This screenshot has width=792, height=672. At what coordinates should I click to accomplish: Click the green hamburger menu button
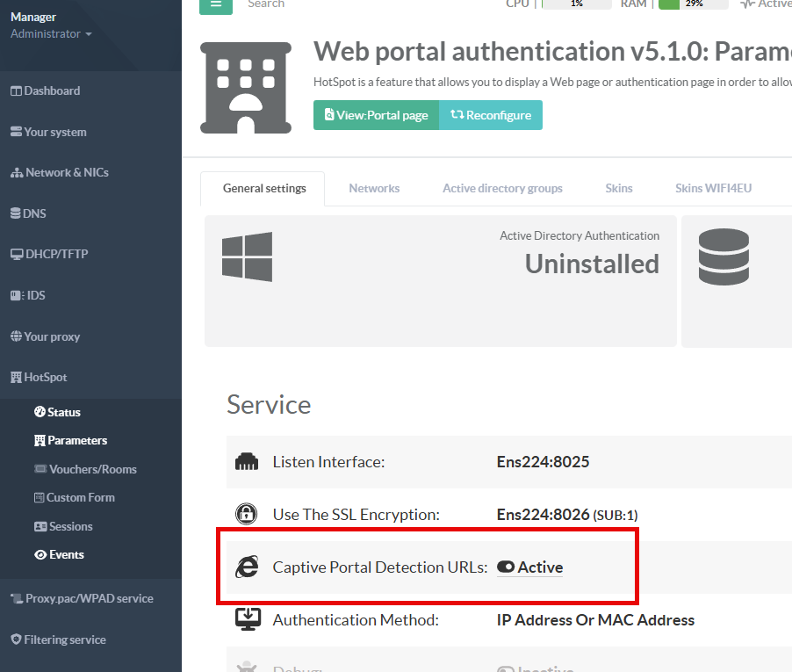point(216,4)
